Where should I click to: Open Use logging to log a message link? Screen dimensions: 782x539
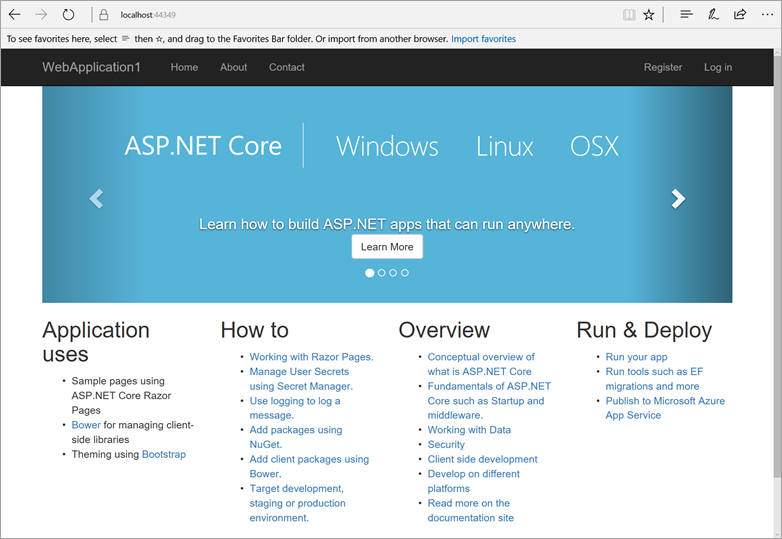pyautogui.click(x=295, y=408)
